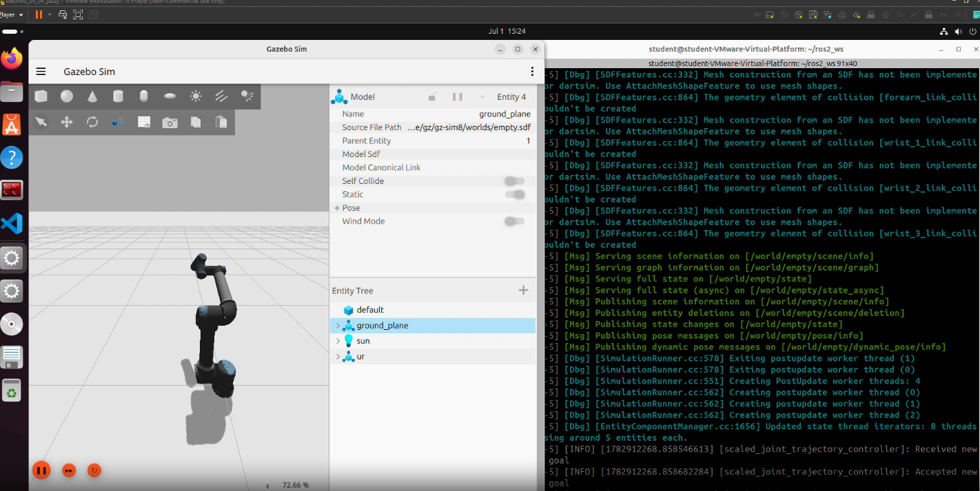Toggle the Wind Mode switch
The width and height of the screenshot is (980, 491).
(x=514, y=221)
